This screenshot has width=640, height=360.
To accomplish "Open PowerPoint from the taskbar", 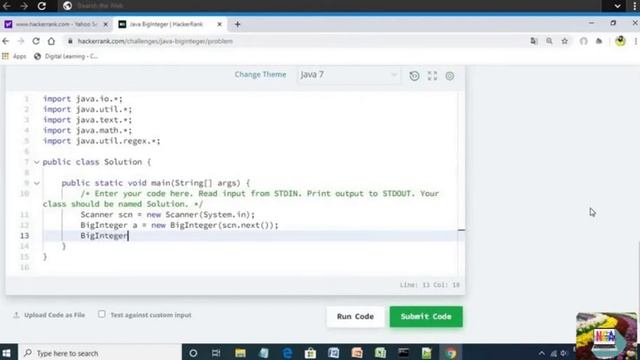I will click(x=357, y=353).
